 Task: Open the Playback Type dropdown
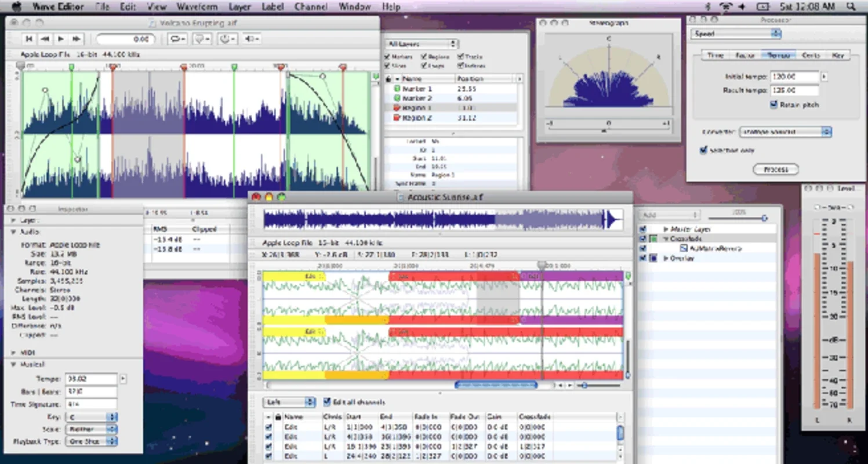click(91, 441)
